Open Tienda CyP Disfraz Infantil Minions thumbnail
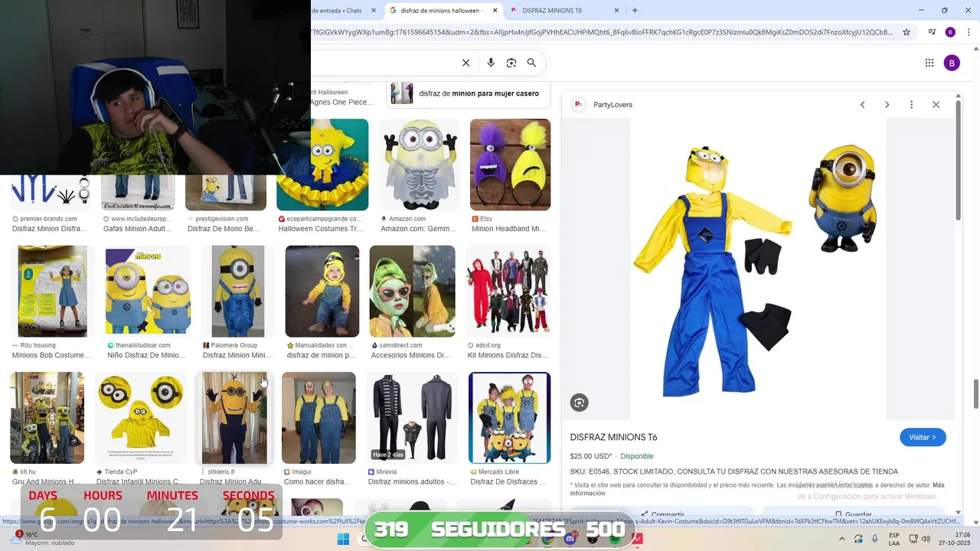The height and width of the screenshot is (551, 980). click(141, 418)
